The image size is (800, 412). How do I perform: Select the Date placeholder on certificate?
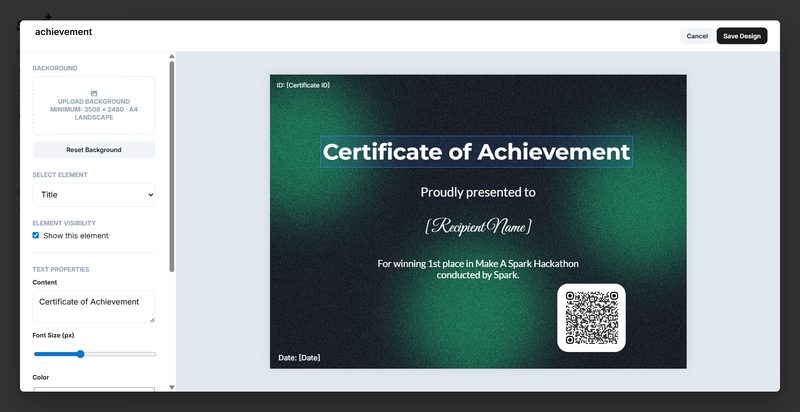(x=299, y=358)
